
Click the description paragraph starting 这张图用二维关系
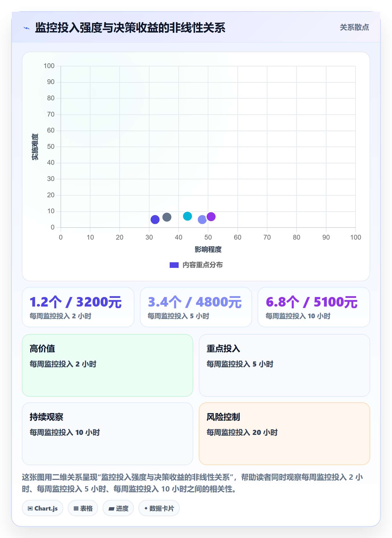193,483
